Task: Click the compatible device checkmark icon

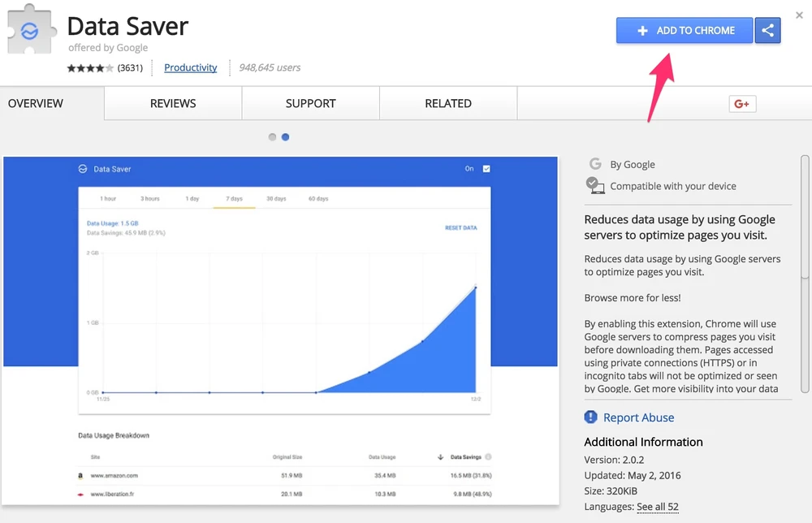Action: (595, 186)
